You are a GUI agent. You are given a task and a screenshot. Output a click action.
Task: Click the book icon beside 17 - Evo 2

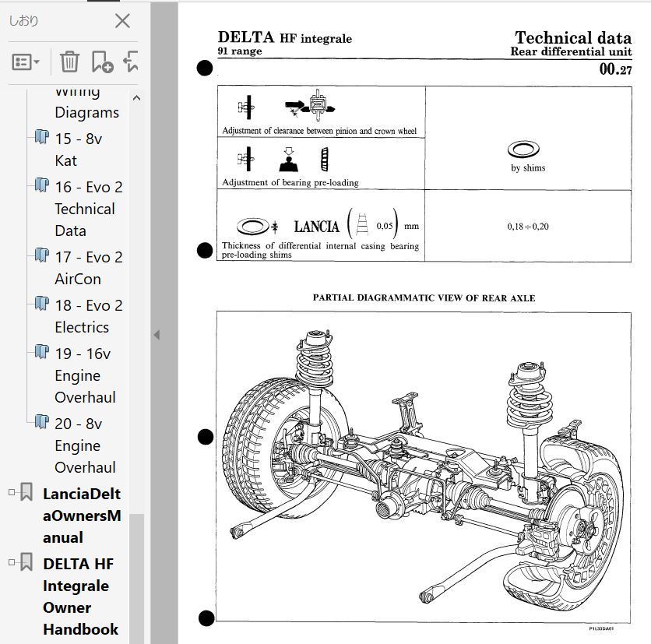41,255
